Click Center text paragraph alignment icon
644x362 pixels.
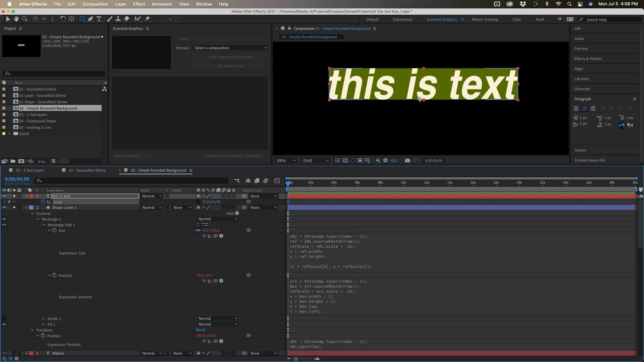(x=584, y=109)
